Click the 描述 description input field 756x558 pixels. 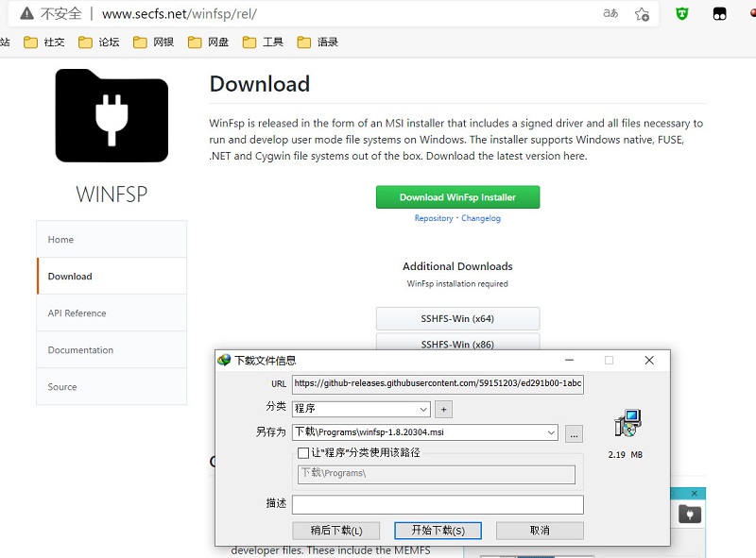tap(438, 504)
